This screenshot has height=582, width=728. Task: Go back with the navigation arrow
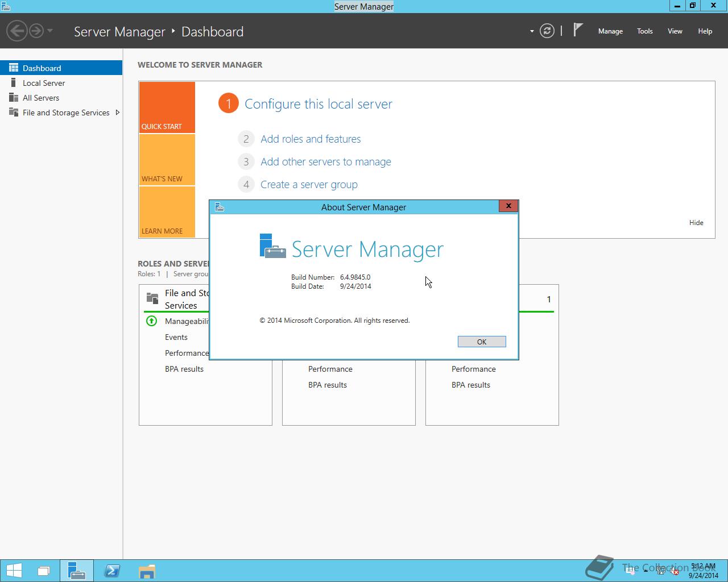[17, 31]
